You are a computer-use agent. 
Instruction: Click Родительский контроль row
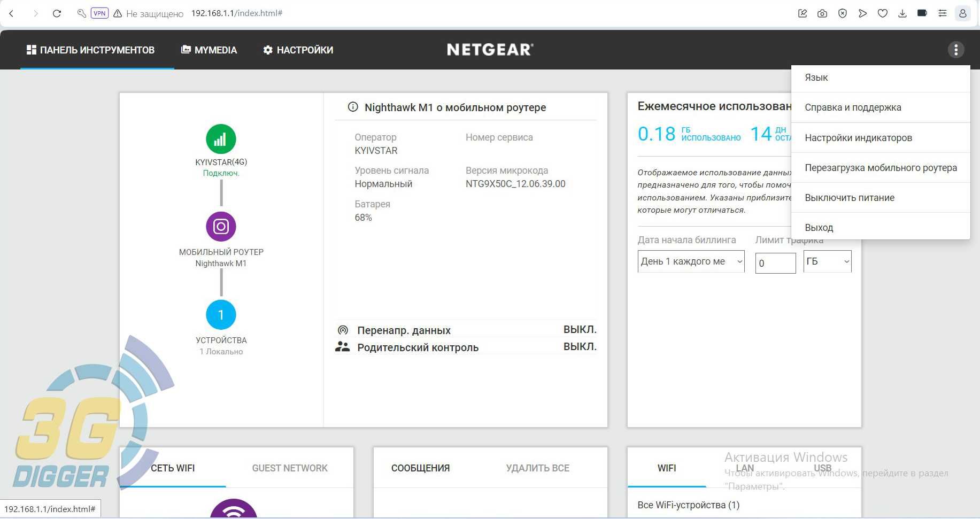click(x=466, y=347)
